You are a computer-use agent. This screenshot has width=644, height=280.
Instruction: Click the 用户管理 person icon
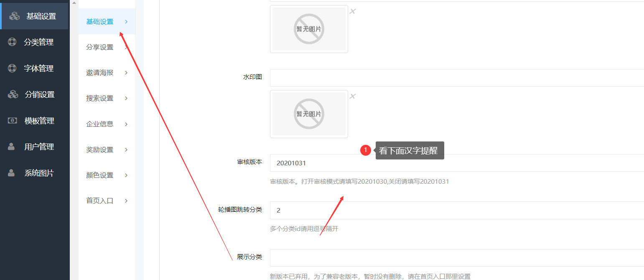[x=12, y=147]
